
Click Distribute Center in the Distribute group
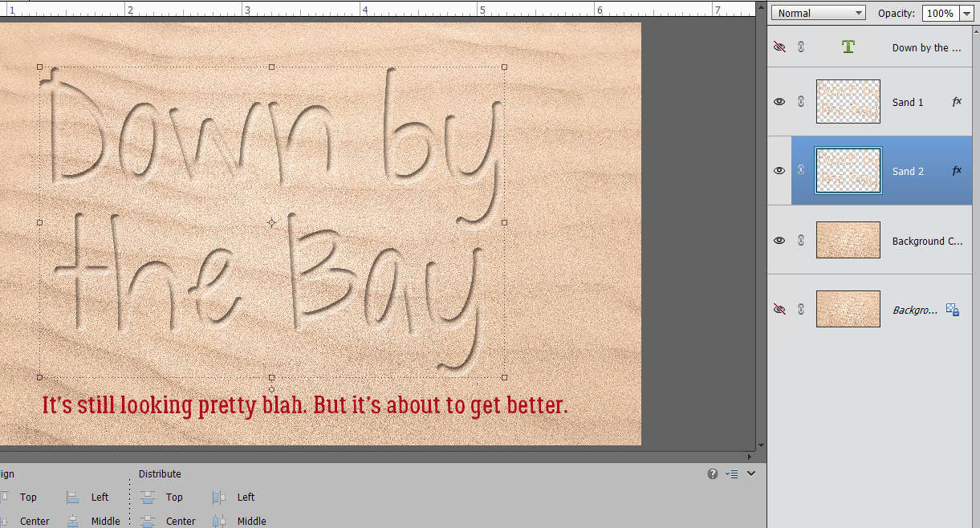click(169, 521)
